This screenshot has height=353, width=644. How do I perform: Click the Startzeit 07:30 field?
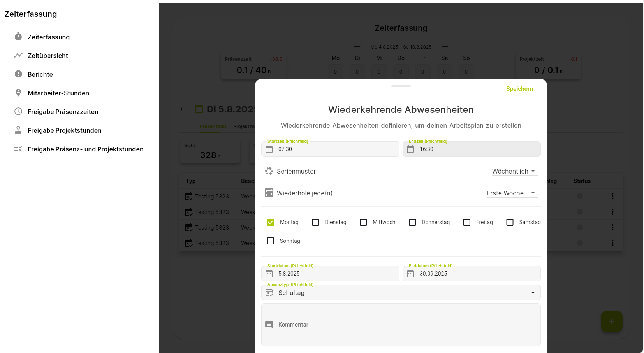330,149
